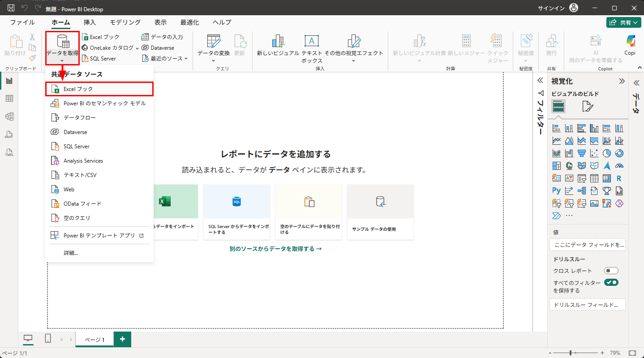Collapse the 視覚化 pane
This screenshot has width=644, height=358.
tap(622, 81)
